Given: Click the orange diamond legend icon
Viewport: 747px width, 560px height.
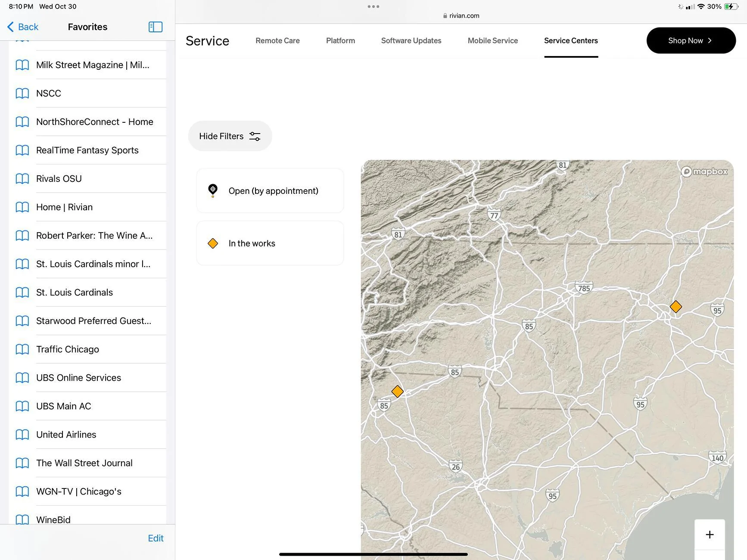Looking at the screenshot, I should pyautogui.click(x=213, y=243).
